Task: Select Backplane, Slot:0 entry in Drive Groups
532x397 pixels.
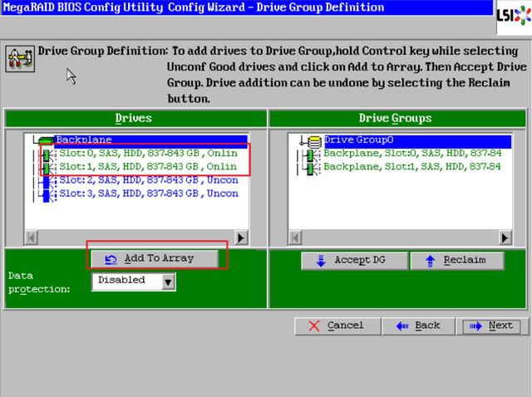Action: tap(412, 153)
